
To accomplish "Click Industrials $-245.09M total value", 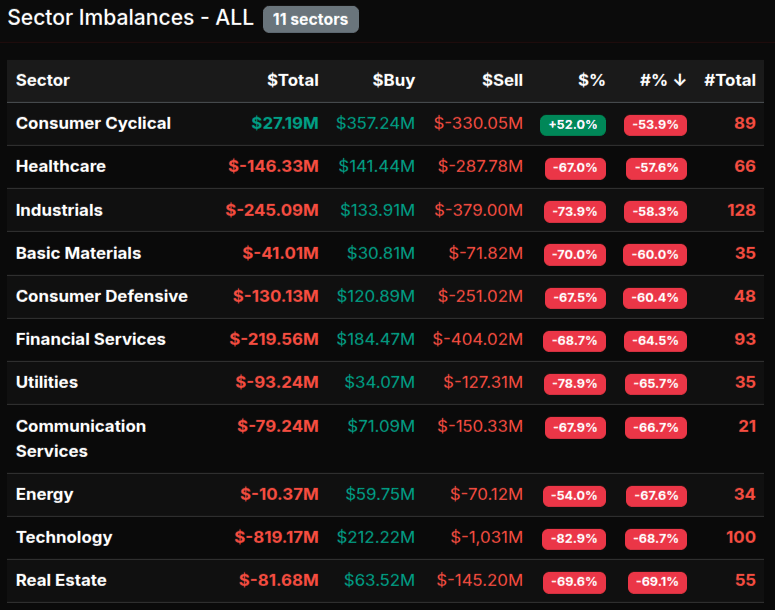I will pyautogui.click(x=272, y=210).
